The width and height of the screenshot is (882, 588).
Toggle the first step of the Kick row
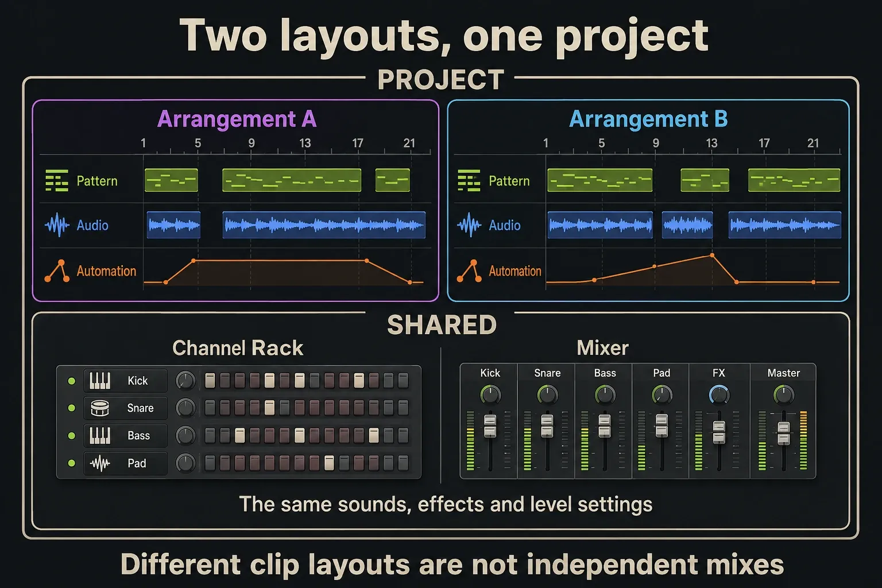point(210,380)
